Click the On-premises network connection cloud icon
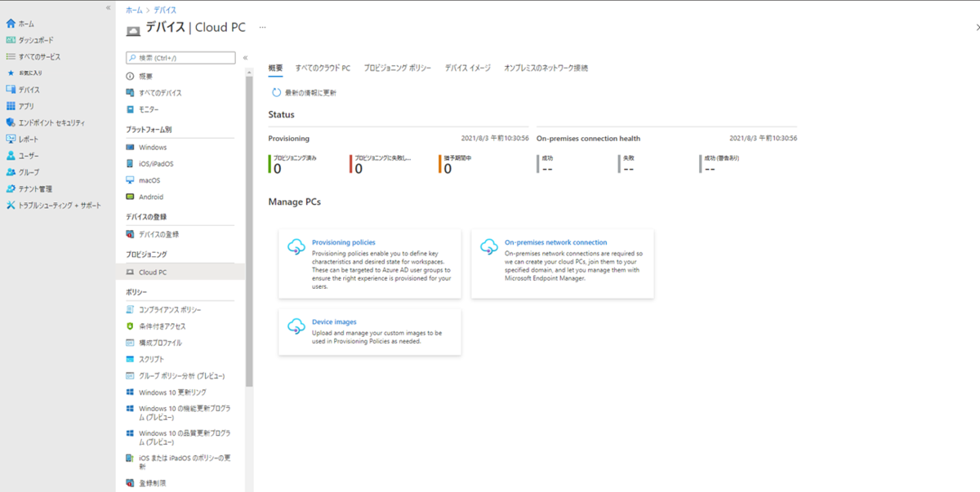Viewport: 980px width, 492px height. (489, 246)
